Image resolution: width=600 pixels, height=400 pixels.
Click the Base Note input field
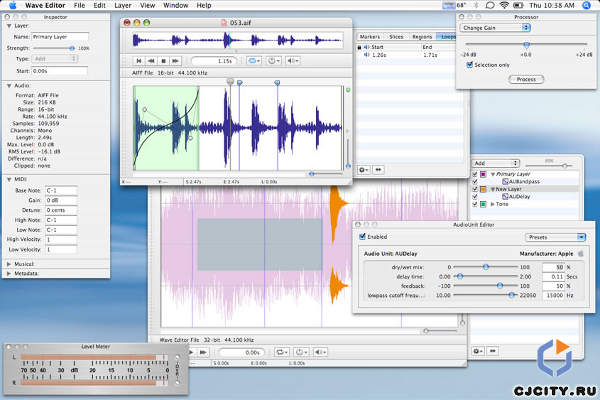(61, 190)
